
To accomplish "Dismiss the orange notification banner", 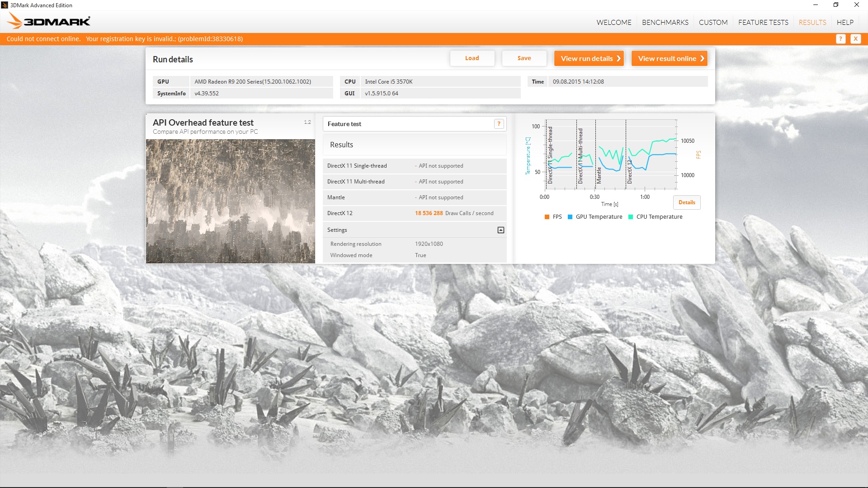I will [855, 39].
